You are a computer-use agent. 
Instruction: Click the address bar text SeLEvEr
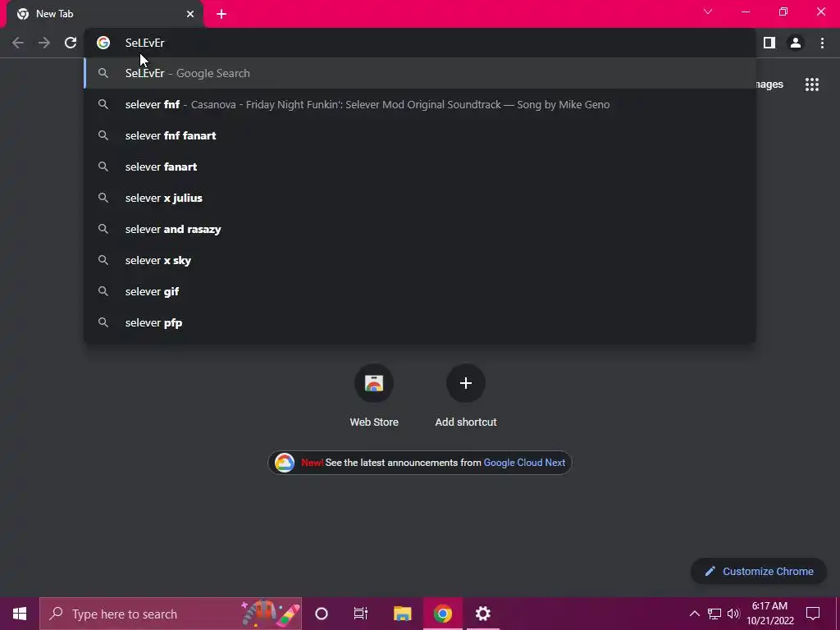click(x=144, y=43)
